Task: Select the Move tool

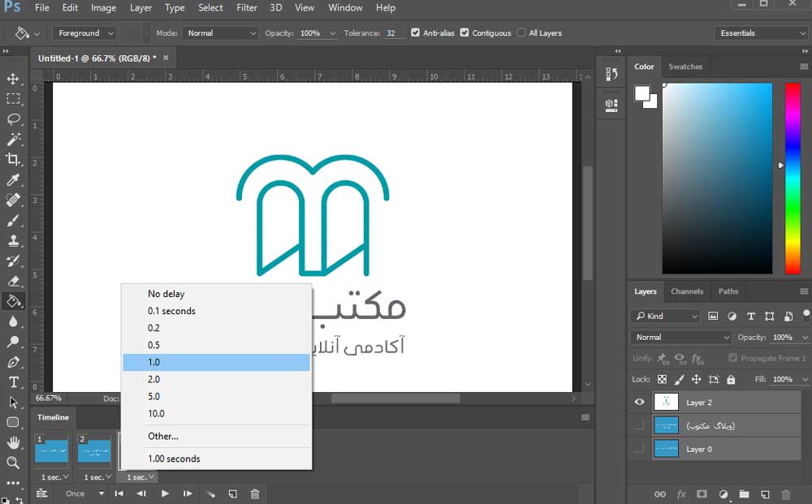Action: [x=13, y=79]
